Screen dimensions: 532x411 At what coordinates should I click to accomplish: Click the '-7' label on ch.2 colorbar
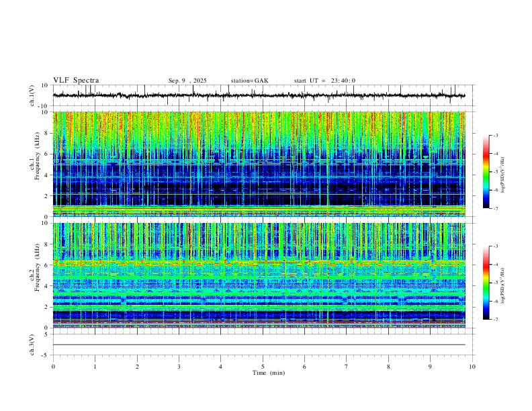coord(495,319)
